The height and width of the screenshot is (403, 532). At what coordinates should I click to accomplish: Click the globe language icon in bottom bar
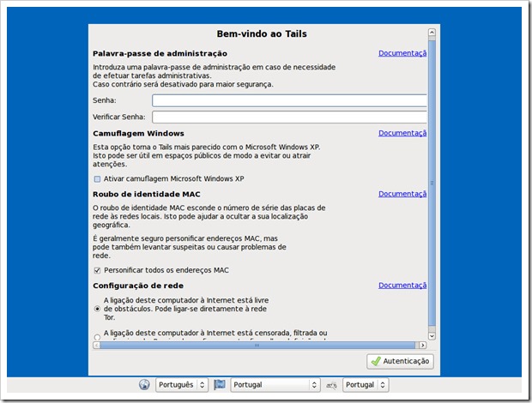click(144, 385)
